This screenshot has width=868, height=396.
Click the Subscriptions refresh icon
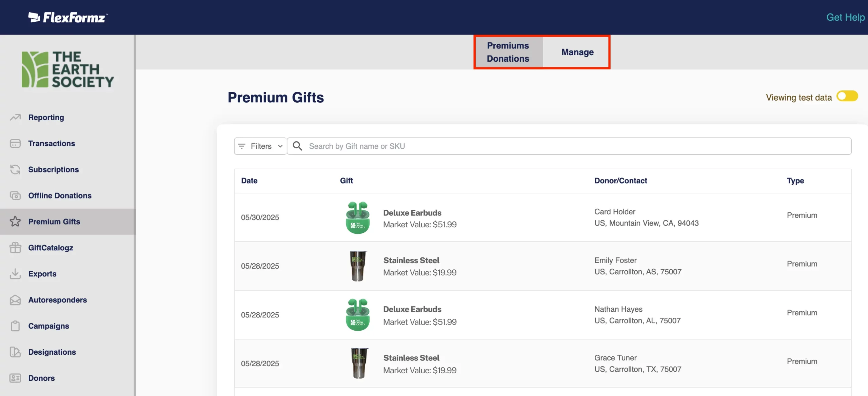15,169
